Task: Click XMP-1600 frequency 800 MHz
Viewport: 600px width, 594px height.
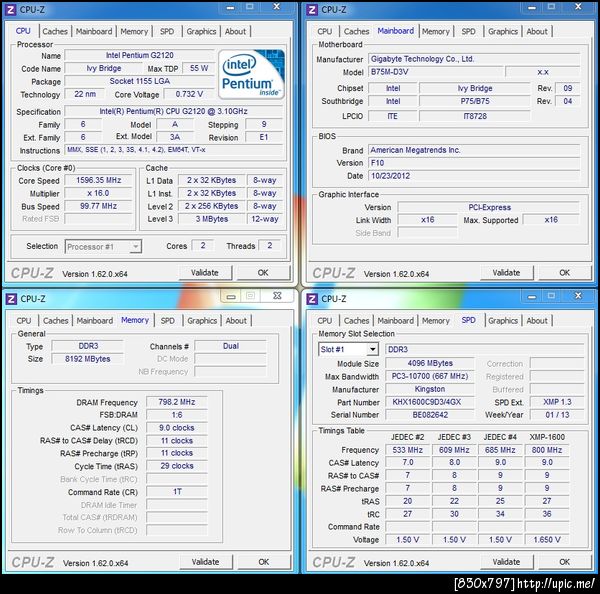Action: tap(547, 450)
